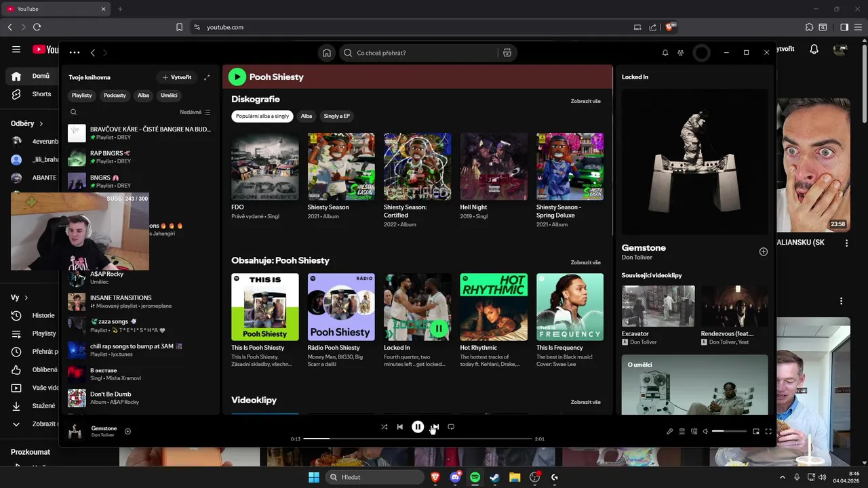Open Don Toliver artist link in right panel
Viewport: 868px width, 488px height.
(636, 258)
